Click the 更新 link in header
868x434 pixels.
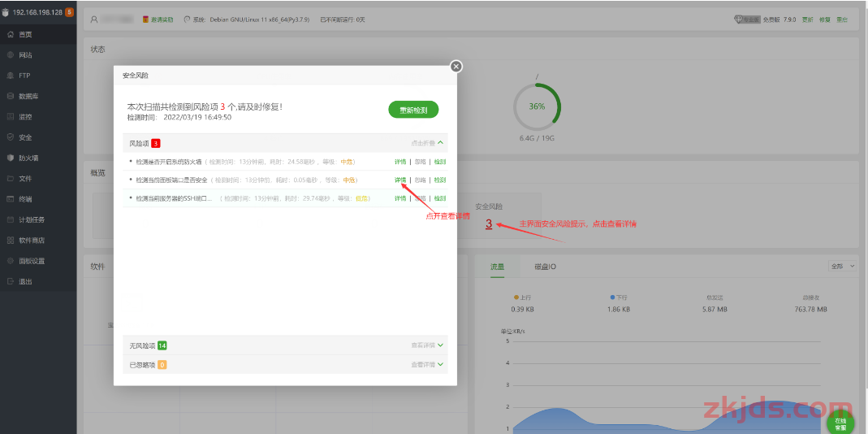click(808, 20)
